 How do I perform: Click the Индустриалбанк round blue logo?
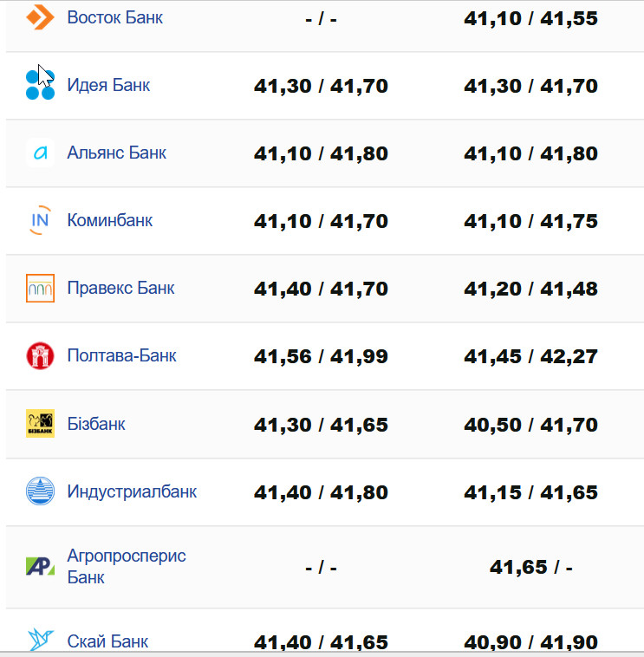40,491
